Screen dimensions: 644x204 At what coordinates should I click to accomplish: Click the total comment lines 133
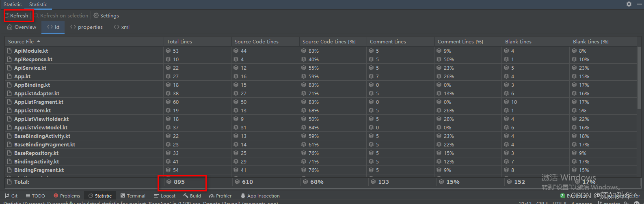click(x=383, y=182)
